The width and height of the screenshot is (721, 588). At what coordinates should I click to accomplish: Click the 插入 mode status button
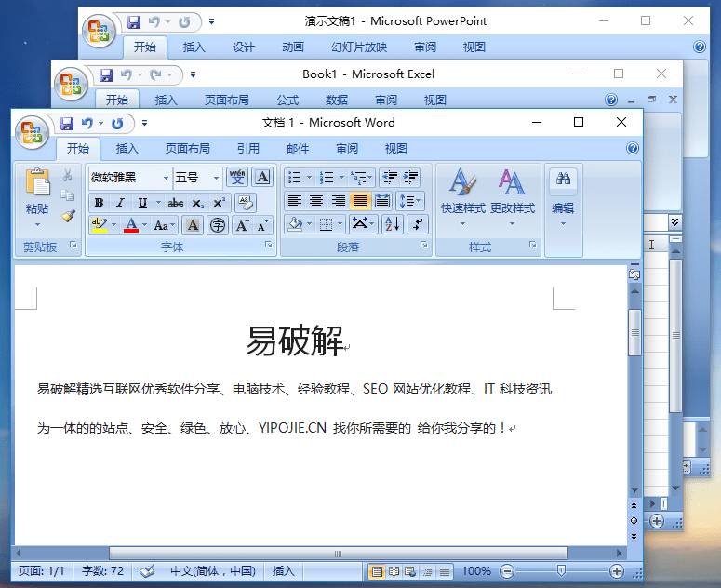283,571
